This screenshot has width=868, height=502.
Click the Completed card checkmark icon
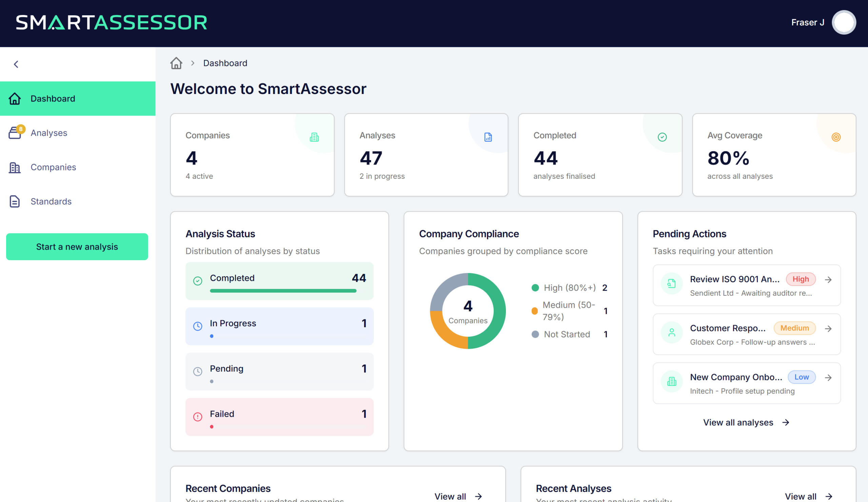662,137
